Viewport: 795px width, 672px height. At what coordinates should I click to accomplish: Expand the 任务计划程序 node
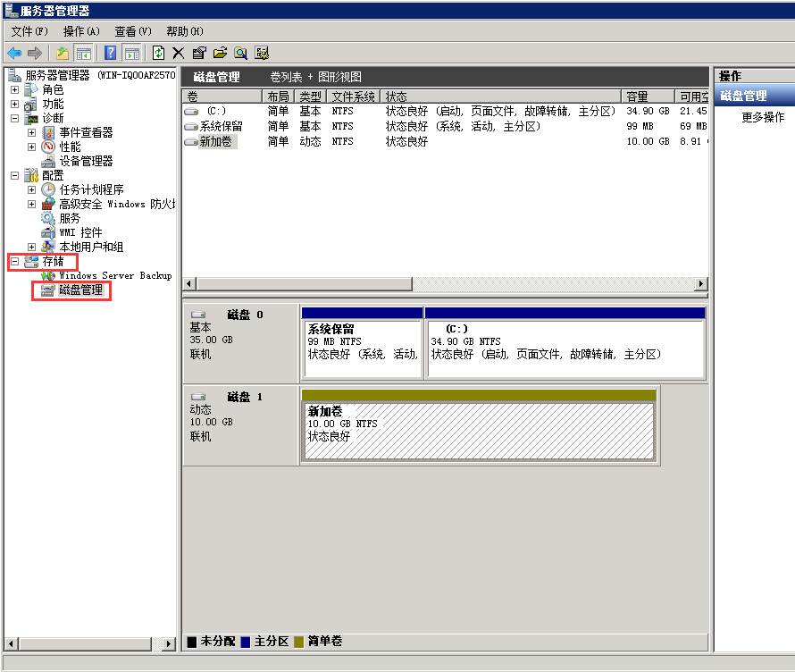click(31, 189)
